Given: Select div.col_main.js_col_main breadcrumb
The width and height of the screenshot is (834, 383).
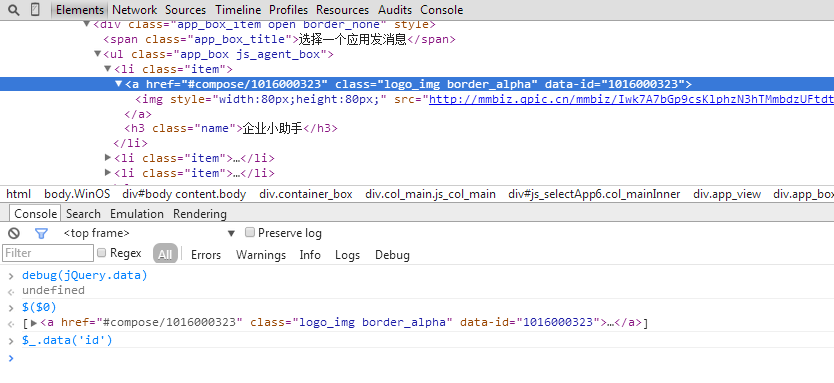Looking at the screenshot, I should click(x=430, y=194).
